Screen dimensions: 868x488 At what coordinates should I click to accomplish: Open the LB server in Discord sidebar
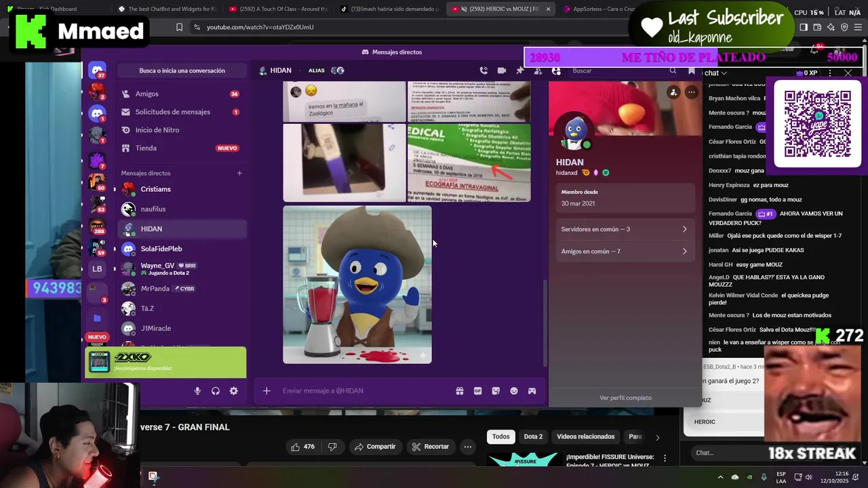97,269
